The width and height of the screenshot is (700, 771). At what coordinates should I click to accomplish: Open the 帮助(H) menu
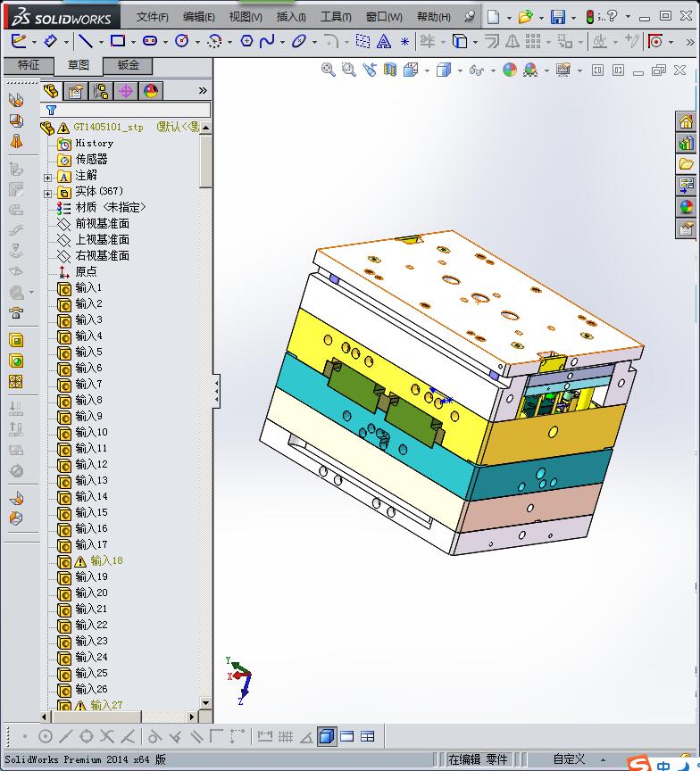point(433,17)
